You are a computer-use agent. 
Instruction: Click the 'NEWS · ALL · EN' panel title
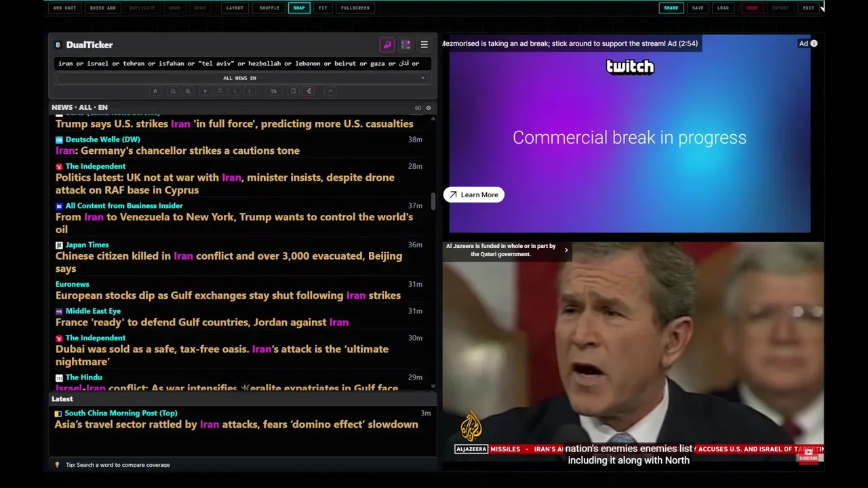click(79, 107)
